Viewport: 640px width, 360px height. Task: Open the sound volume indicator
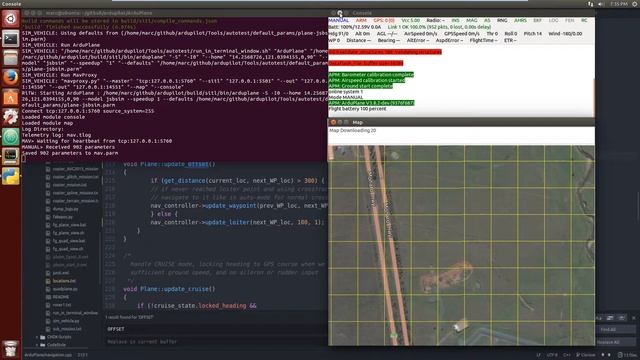pos(601,4)
